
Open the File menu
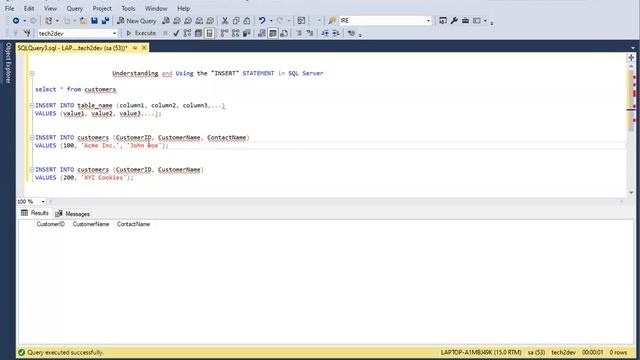tap(9, 8)
